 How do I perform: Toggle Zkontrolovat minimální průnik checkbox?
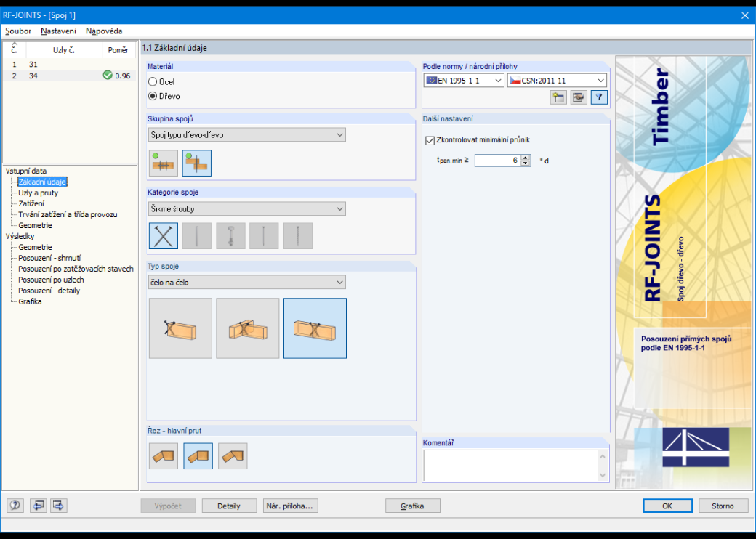coord(430,140)
